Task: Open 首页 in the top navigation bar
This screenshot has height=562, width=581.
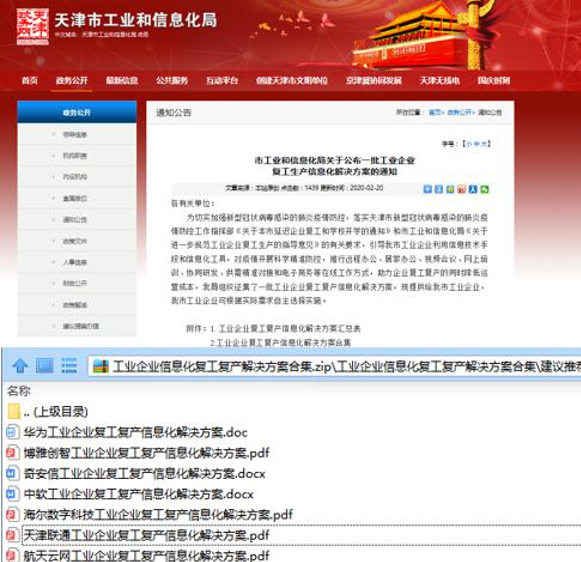Action: [x=30, y=80]
